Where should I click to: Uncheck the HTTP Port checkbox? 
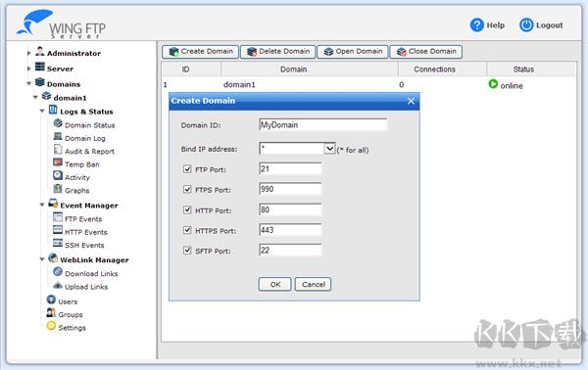pos(187,210)
